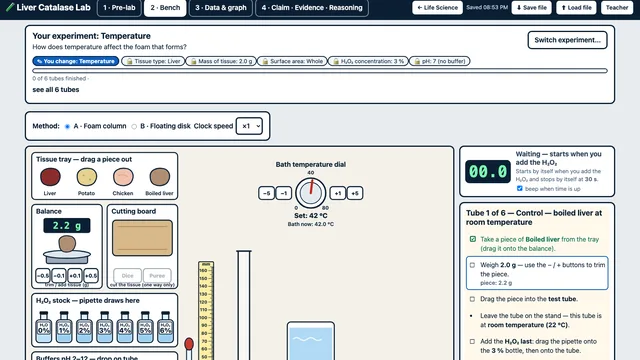Trim tissue by −0.1 g
Screen dimensions: 640x360
coord(59,276)
